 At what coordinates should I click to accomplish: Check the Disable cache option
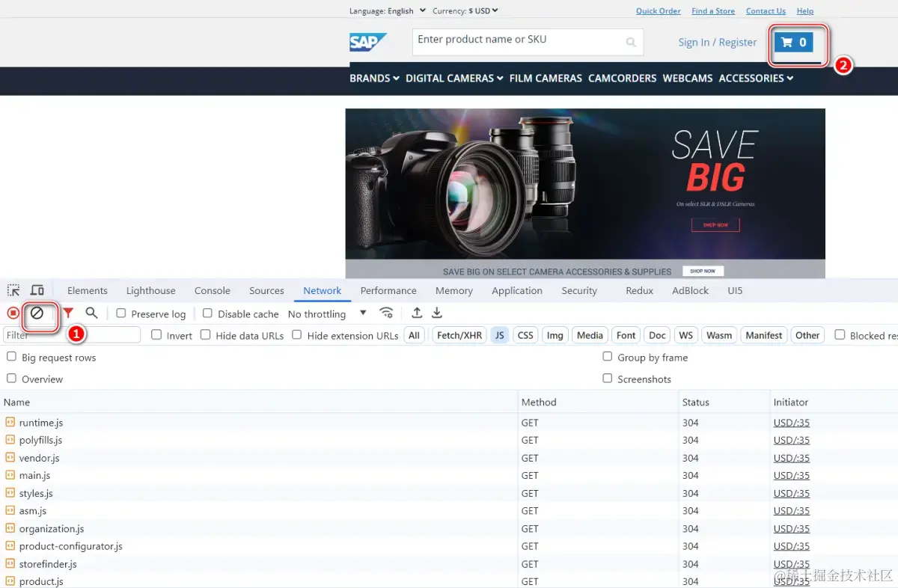[x=208, y=313]
